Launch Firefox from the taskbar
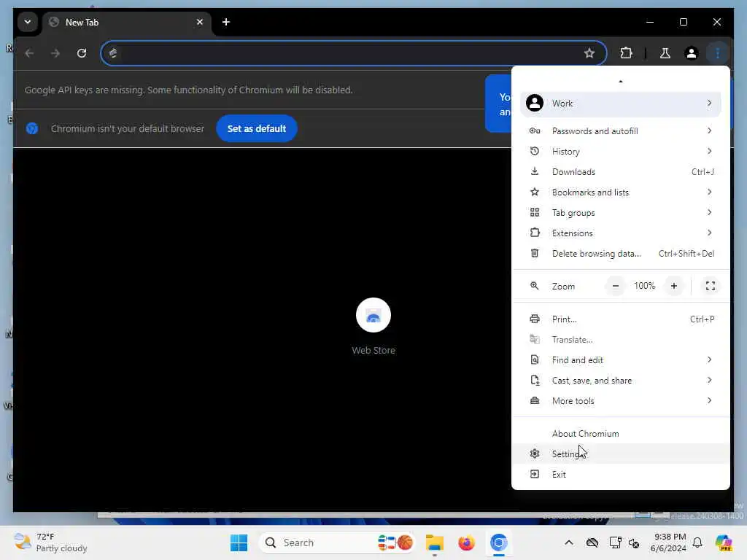 pos(466,542)
